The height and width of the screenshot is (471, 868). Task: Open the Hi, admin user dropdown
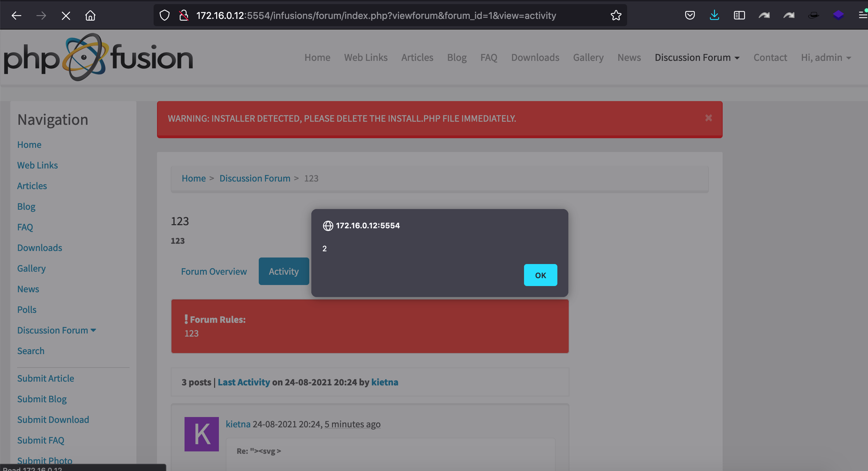(826, 57)
